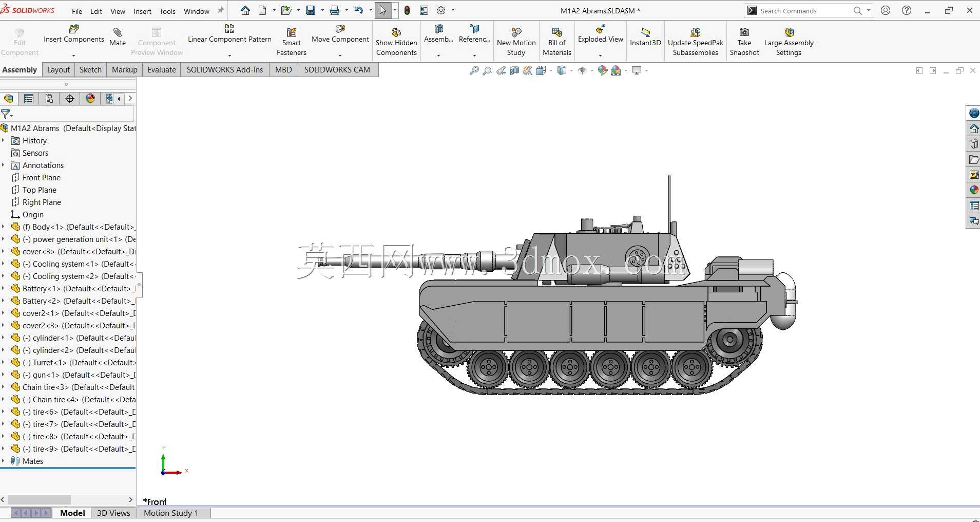Viewport: 980px width, 522px height.
Task: Click Show Hidden Components
Action: pyautogui.click(x=396, y=42)
